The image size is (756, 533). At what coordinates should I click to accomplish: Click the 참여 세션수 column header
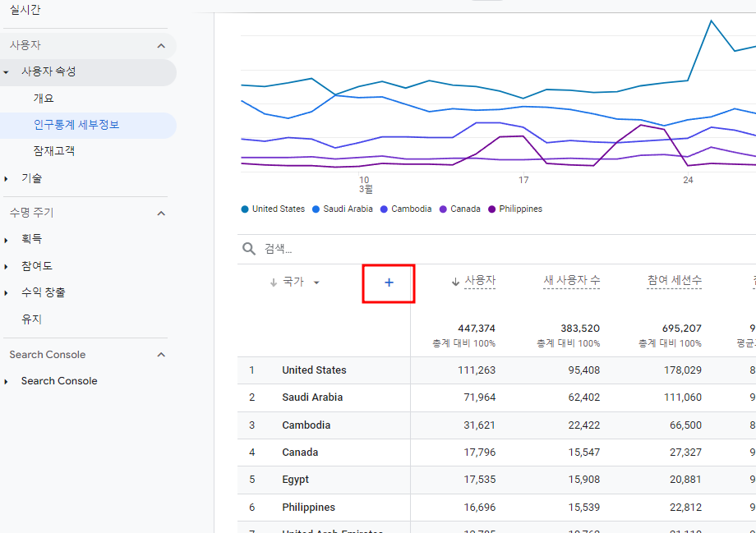tap(675, 279)
